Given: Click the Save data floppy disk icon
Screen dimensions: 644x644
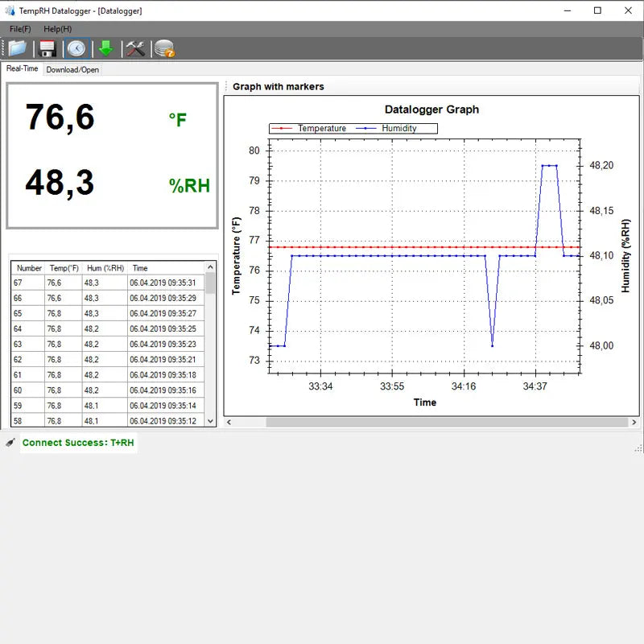Looking at the screenshot, I should (46, 48).
